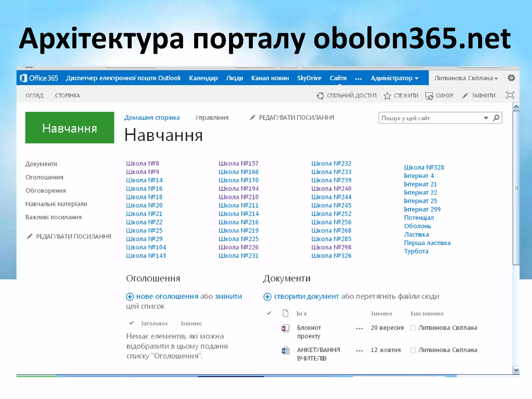The image size is (532, 399).
Task: Sort by the Ким змінено column header
Action: 427,314
